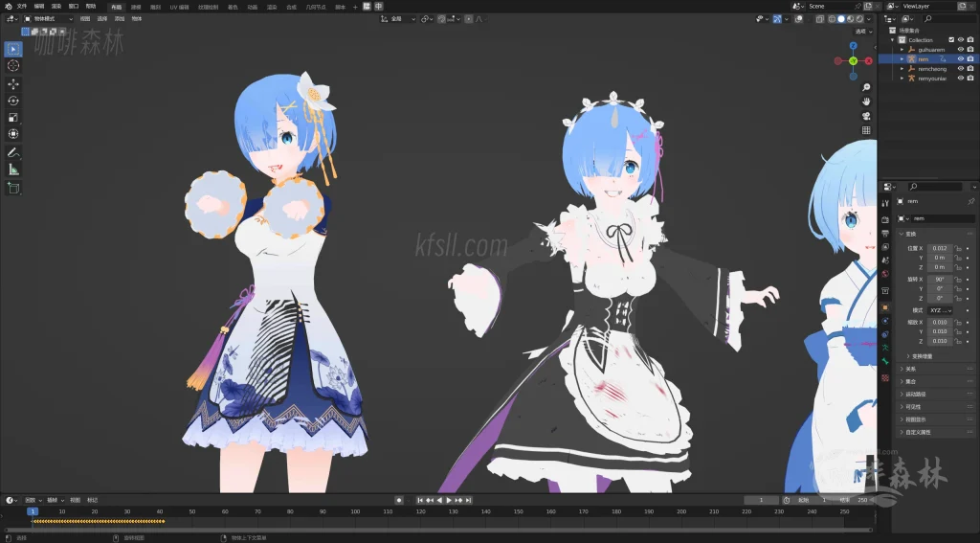Select the Transform tool

pyautogui.click(x=13, y=134)
